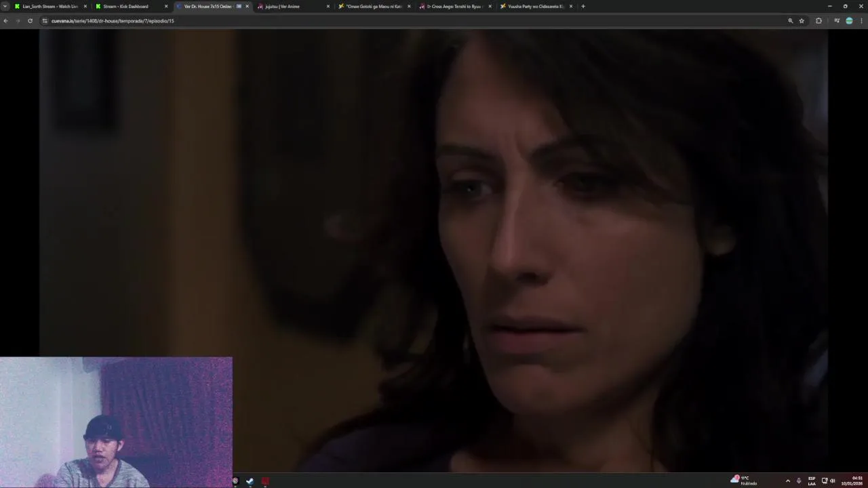Close the Omae Gotoki ga Maou tab
The height and width of the screenshot is (488, 868).
point(409,6)
